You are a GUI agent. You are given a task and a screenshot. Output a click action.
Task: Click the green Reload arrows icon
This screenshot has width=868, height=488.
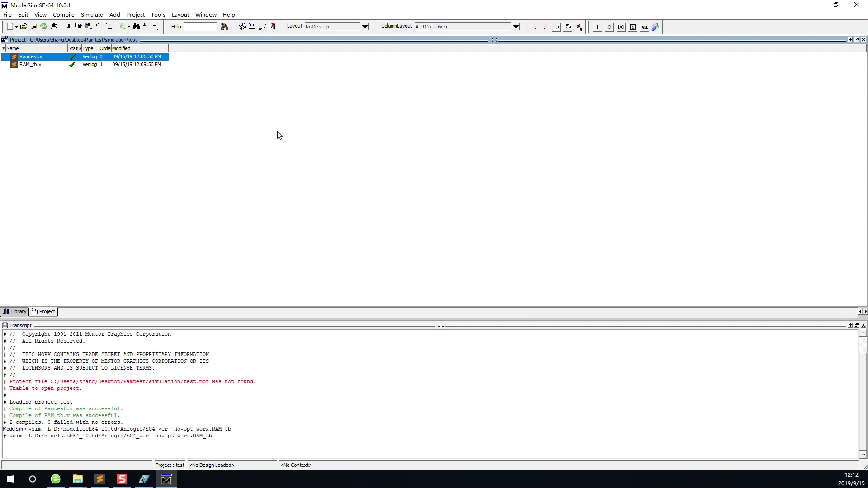tap(44, 27)
